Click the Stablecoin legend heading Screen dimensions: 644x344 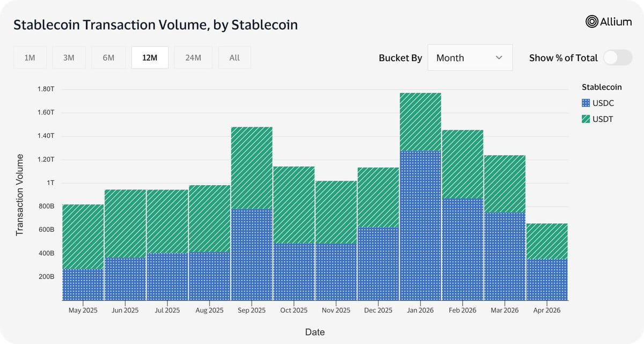[602, 87]
